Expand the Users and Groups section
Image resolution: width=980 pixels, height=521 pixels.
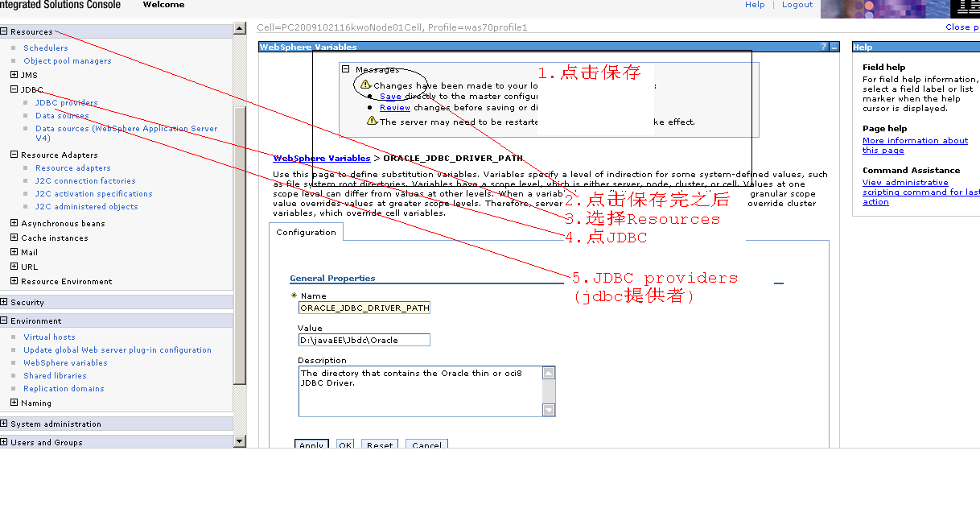click(x=6, y=442)
